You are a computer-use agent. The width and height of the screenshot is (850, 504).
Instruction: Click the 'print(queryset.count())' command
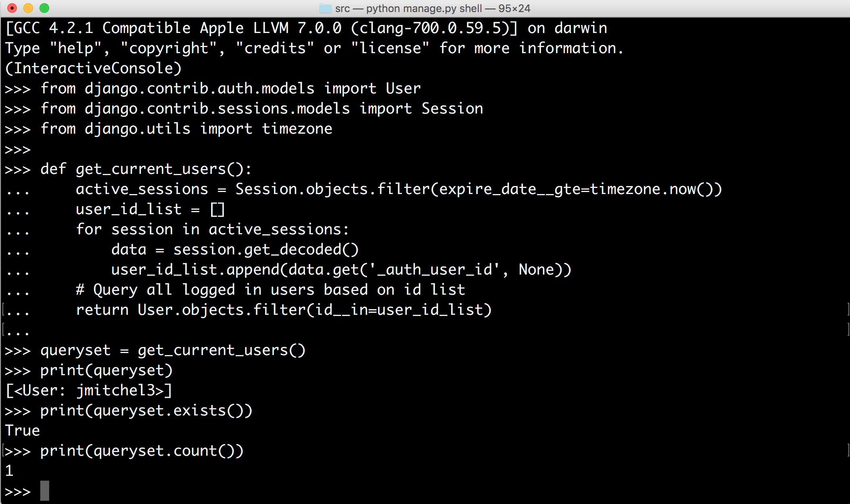click(142, 451)
